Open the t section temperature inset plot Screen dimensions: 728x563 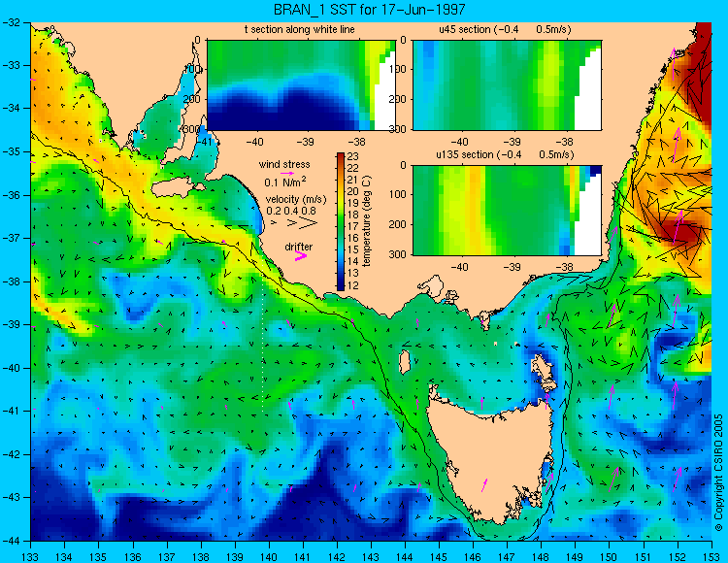(301, 85)
